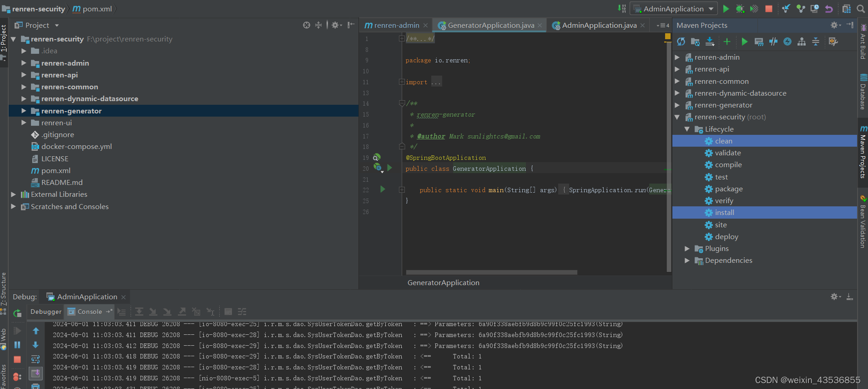The width and height of the screenshot is (868, 389).
Task: Show hidden editor tabs list dropdown
Action: point(663,26)
